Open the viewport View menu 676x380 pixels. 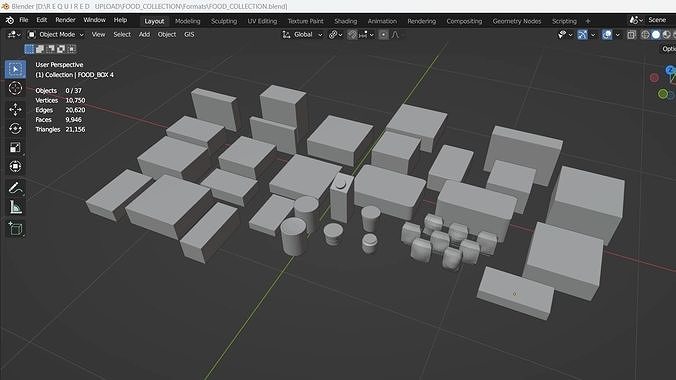pyautogui.click(x=98, y=35)
